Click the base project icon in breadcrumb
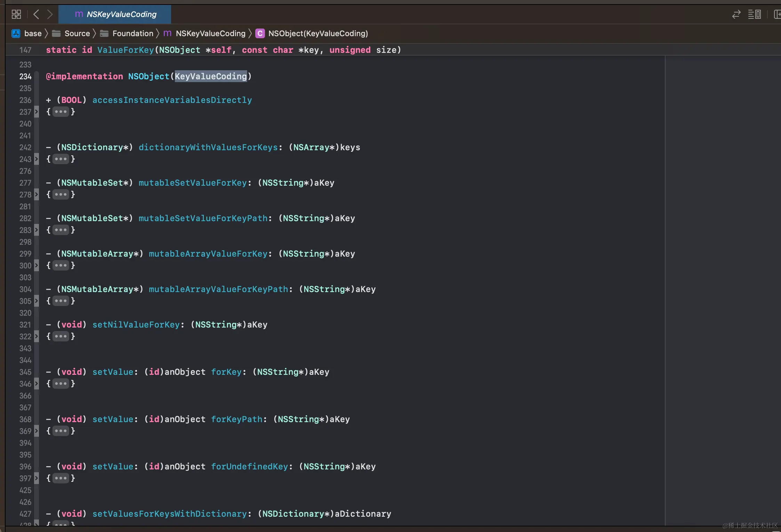 pyautogui.click(x=16, y=33)
